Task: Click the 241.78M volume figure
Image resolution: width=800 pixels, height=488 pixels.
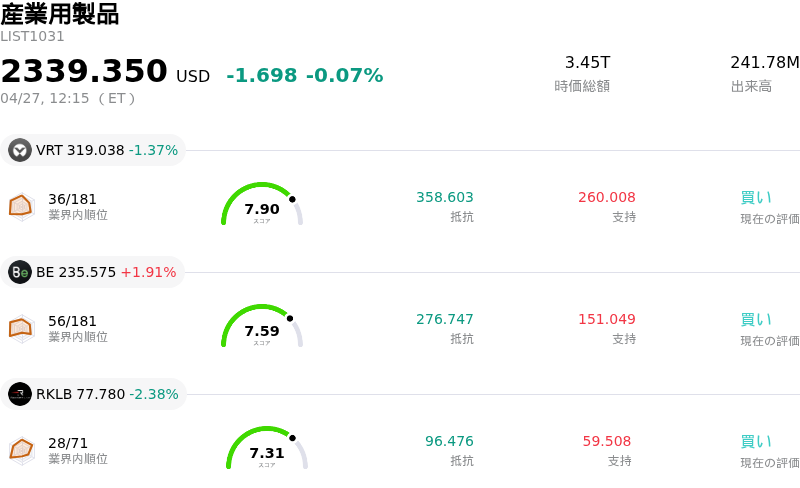Action: 765,63
